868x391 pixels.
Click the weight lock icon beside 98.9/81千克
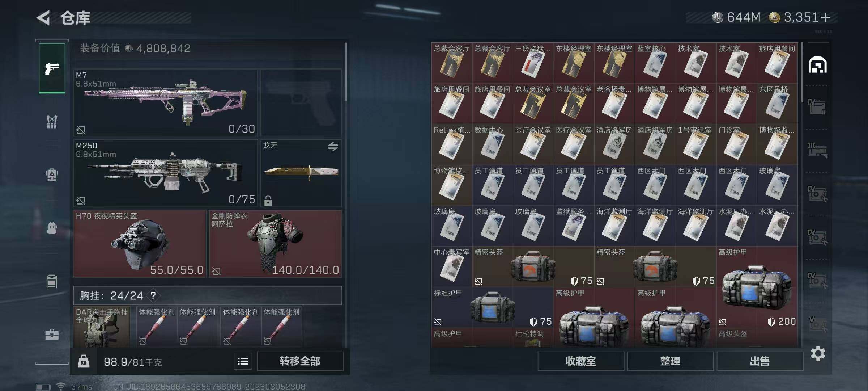pos(84,361)
